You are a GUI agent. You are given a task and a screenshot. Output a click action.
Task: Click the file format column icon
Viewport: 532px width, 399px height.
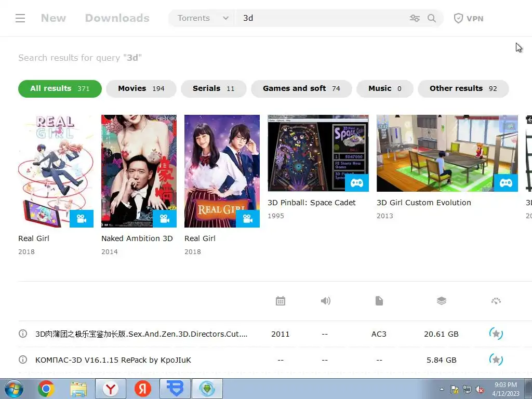point(379,301)
